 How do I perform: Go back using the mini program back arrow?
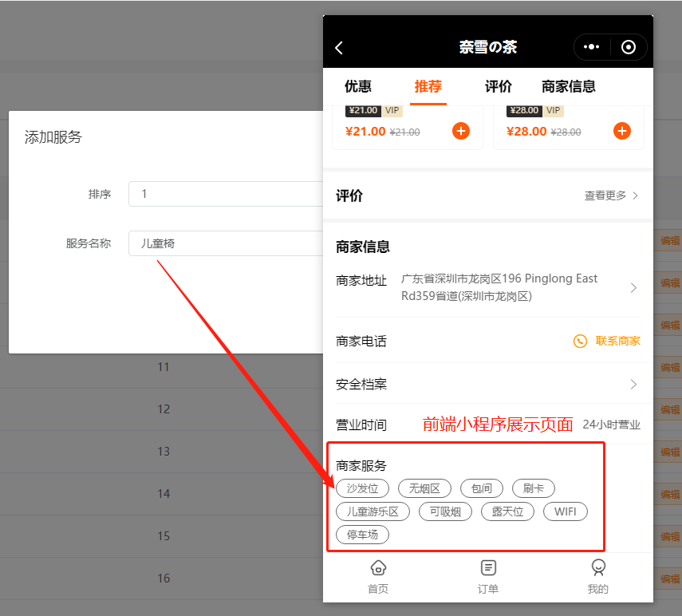[339, 47]
